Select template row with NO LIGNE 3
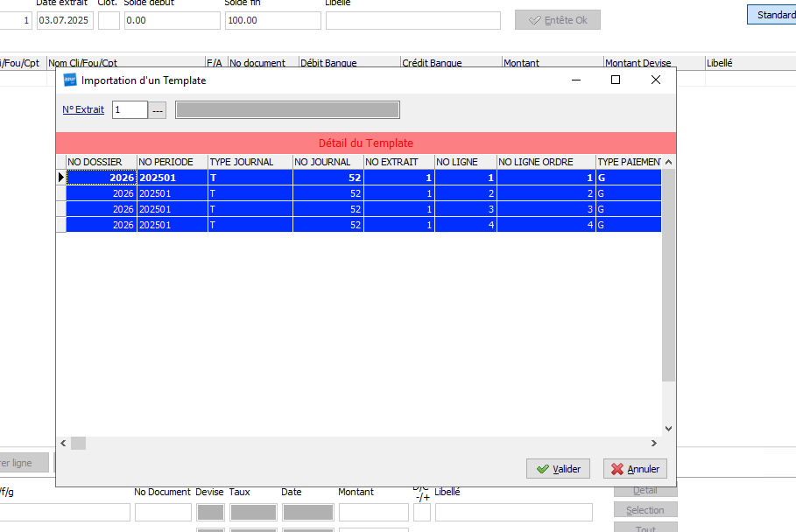Image resolution: width=796 pixels, height=532 pixels. (363, 209)
